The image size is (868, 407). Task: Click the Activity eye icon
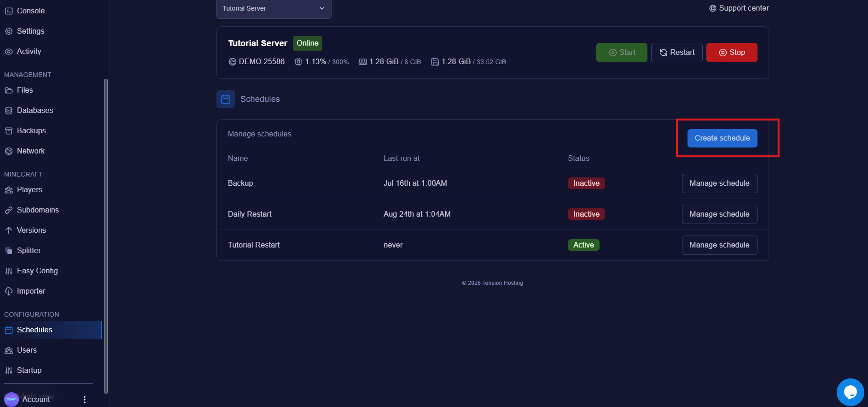point(9,51)
